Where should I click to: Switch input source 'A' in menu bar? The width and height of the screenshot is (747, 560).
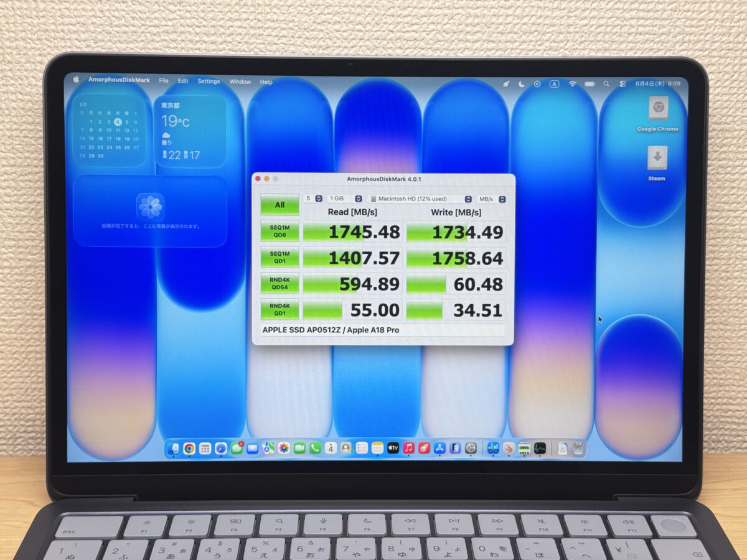[555, 83]
